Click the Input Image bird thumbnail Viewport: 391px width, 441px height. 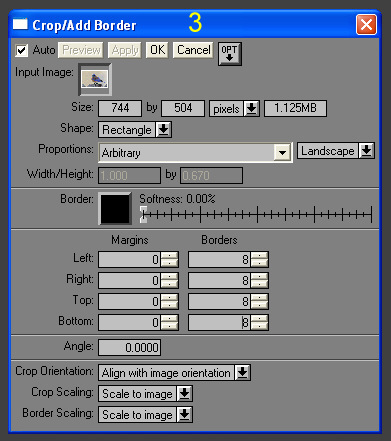(x=95, y=80)
